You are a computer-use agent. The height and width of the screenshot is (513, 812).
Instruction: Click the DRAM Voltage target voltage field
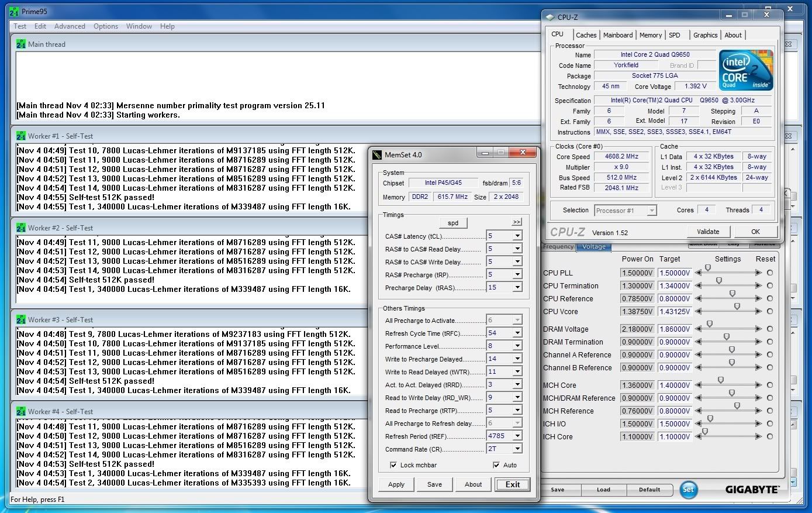pyautogui.click(x=675, y=329)
